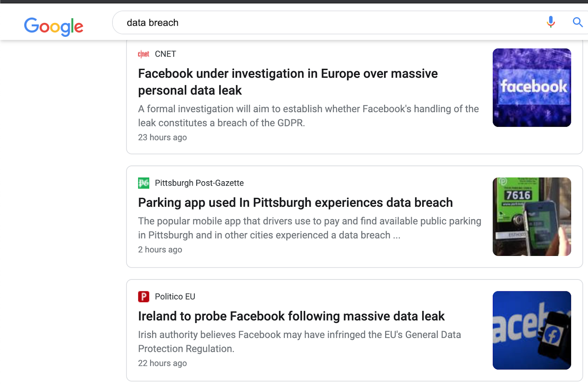Click the microphone voice search icon
This screenshot has width=588, height=385.
[x=551, y=22]
